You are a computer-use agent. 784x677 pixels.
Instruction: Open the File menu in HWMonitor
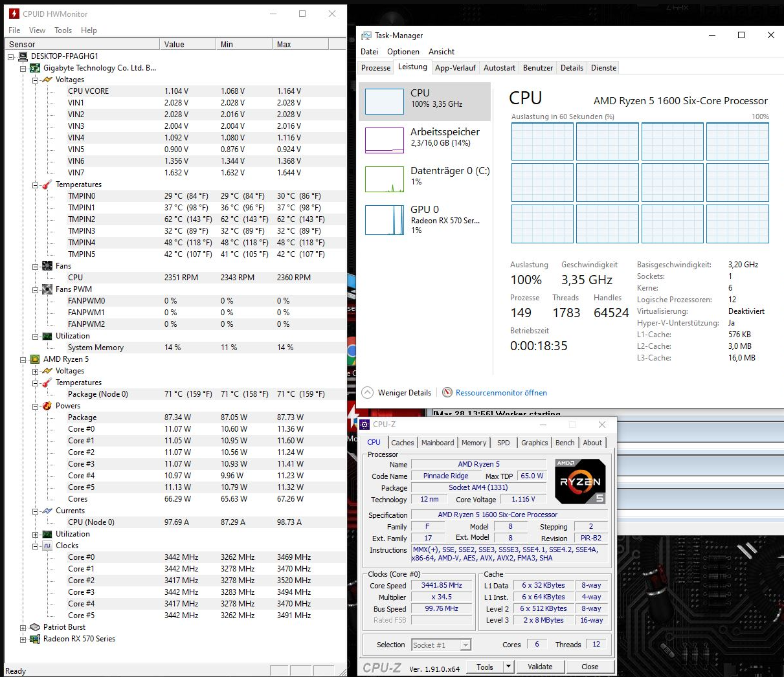(14, 30)
